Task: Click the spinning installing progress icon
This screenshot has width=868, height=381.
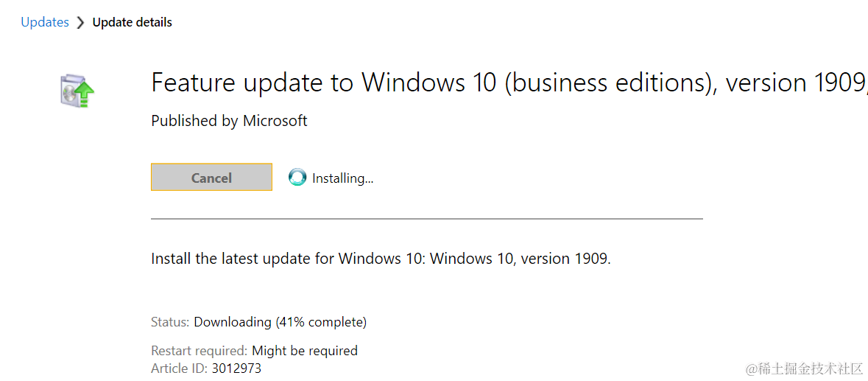Action: pyautogui.click(x=297, y=178)
